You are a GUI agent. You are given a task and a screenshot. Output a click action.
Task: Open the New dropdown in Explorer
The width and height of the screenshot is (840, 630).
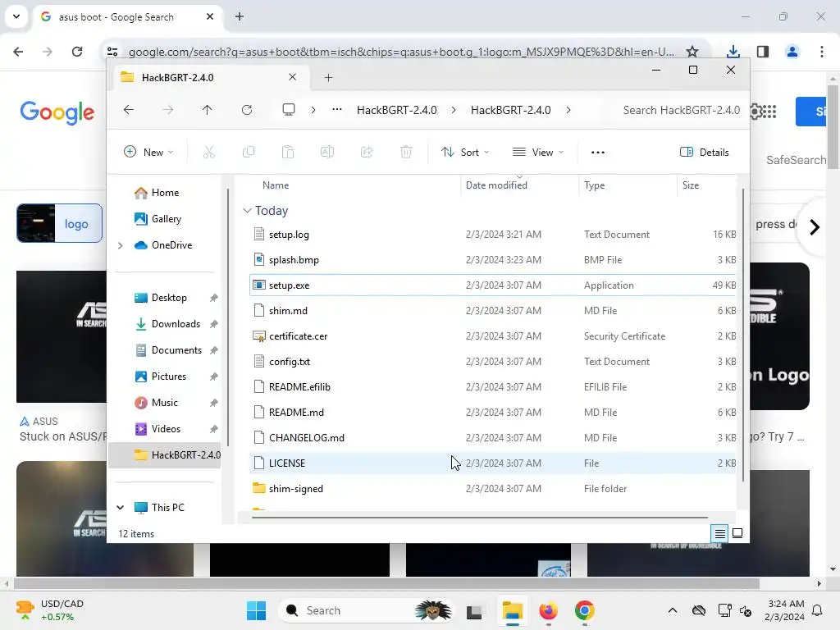149,152
